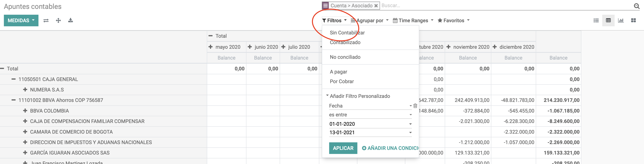Click the download spreadsheet icon
The width and height of the screenshot is (644, 164).
click(x=71, y=20)
